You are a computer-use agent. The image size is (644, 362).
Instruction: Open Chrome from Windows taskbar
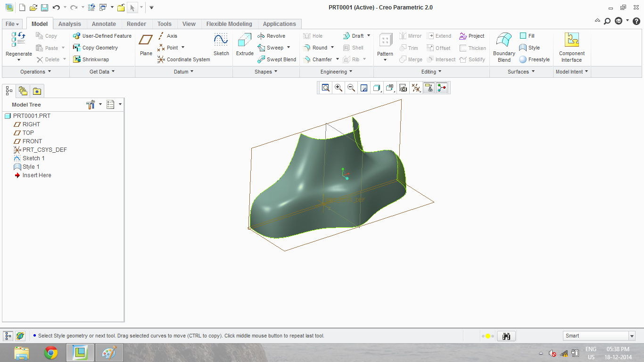click(x=51, y=353)
